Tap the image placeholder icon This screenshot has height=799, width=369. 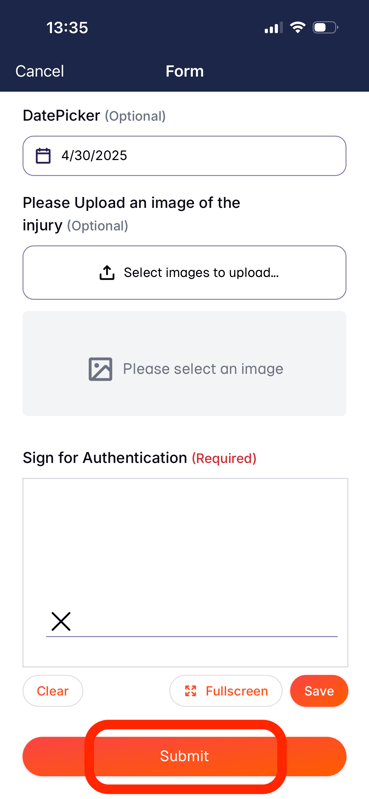(x=100, y=369)
